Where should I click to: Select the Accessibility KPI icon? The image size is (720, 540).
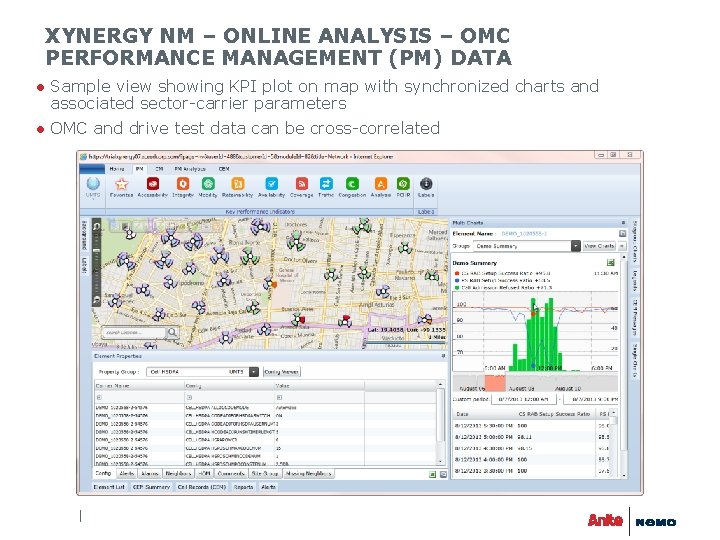coord(152,184)
